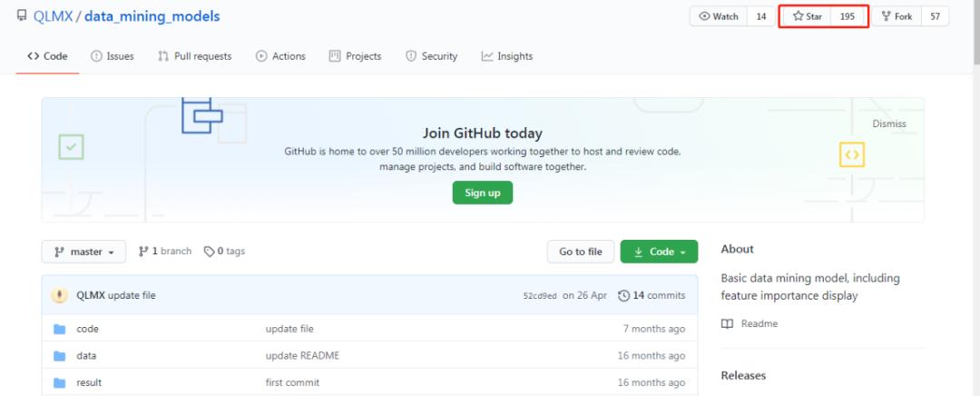The height and width of the screenshot is (396, 980).
Task: Click the folder icon next to data
Action: [60, 356]
